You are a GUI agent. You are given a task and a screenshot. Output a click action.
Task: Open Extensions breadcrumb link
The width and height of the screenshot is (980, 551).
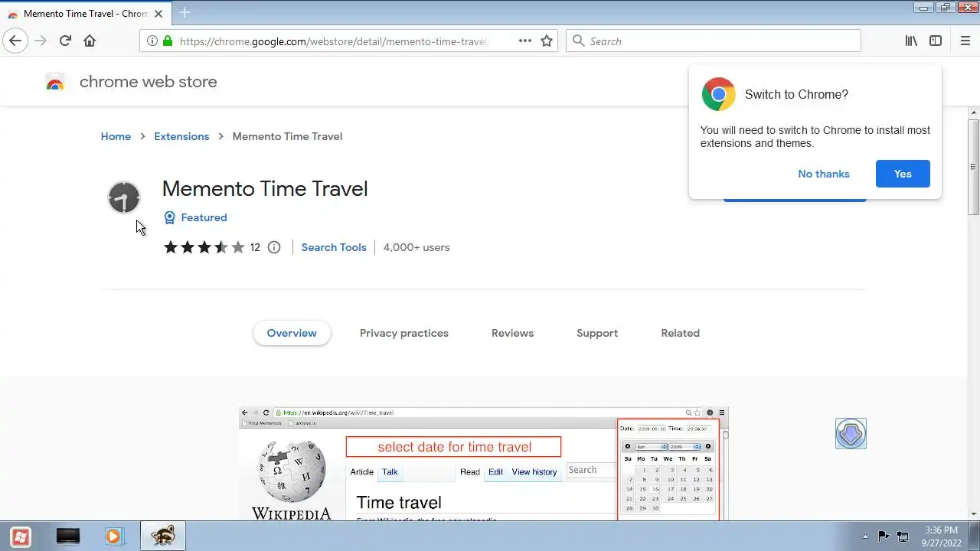point(181,136)
